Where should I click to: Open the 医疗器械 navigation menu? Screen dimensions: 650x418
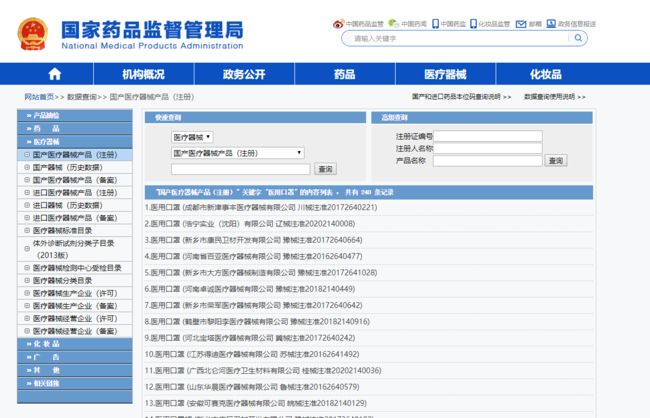(445, 74)
